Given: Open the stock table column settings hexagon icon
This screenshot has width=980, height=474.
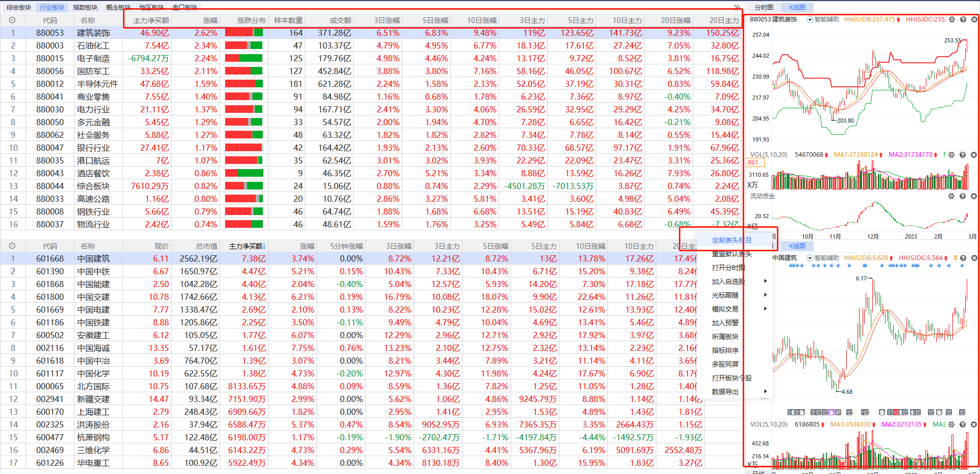Looking at the screenshot, I should click(12, 246).
